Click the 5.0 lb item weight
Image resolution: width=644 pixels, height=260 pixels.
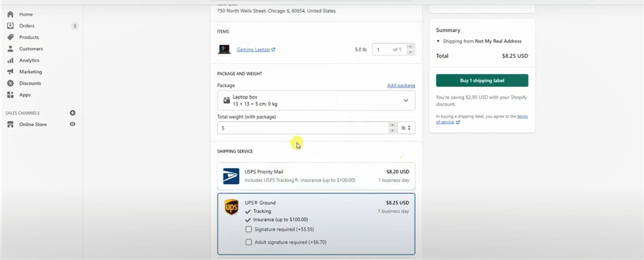point(361,49)
